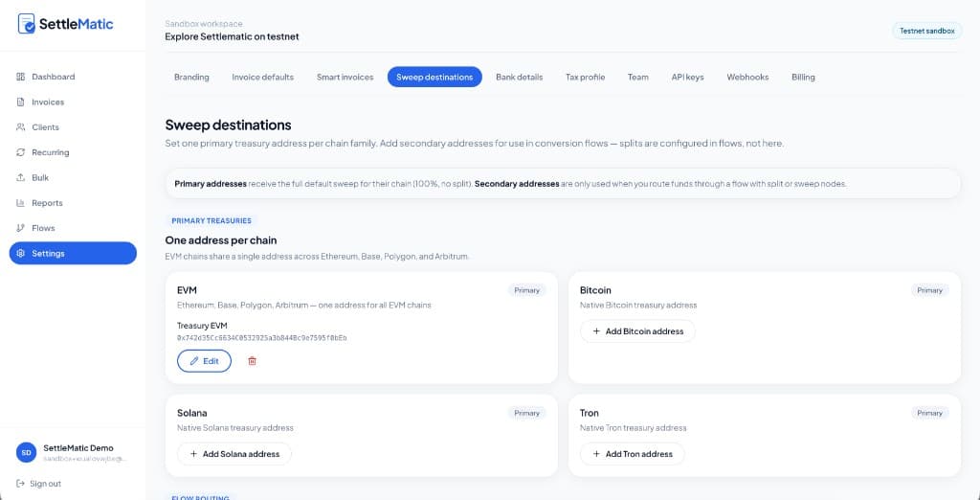Click the Bulk upload icon

(21, 178)
